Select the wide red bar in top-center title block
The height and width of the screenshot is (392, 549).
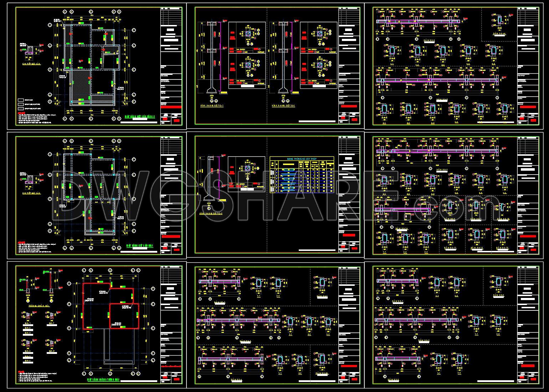click(349, 106)
